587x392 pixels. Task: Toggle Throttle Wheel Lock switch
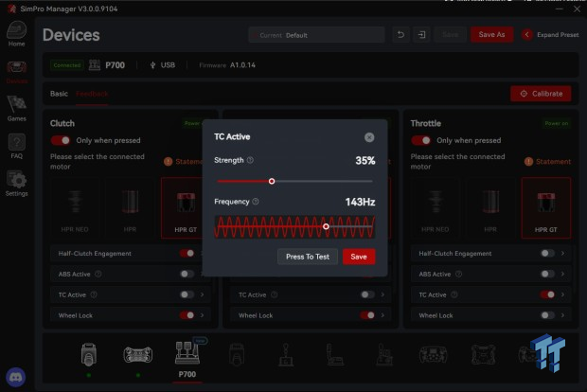click(x=547, y=315)
